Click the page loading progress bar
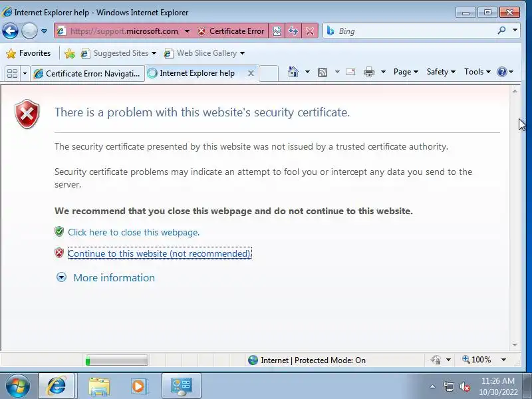Viewport: 532px width, 399px height. tap(117, 360)
